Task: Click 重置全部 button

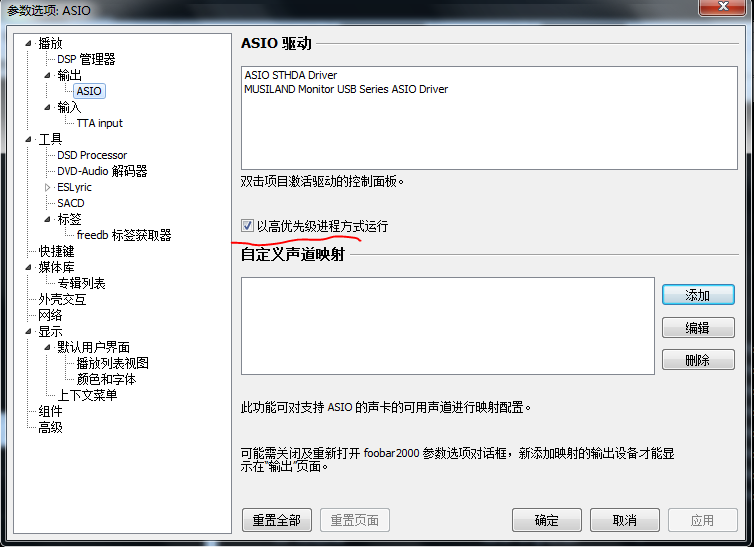Action: 277,520
